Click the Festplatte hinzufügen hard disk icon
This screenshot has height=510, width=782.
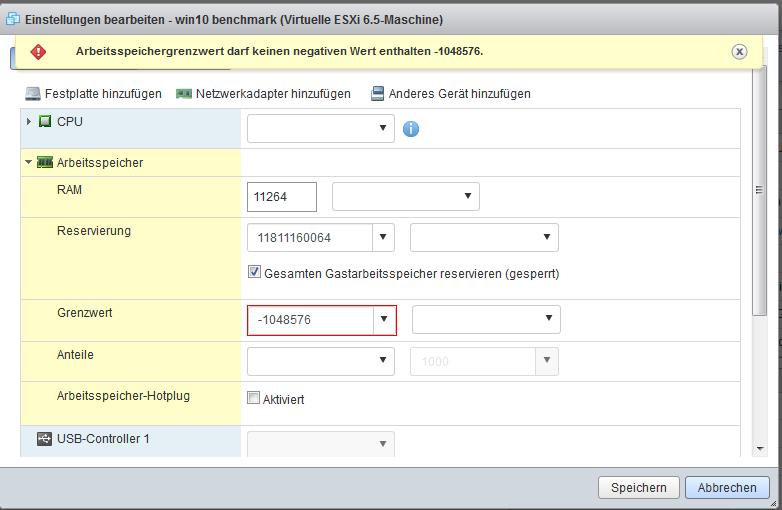[x=33, y=94]
